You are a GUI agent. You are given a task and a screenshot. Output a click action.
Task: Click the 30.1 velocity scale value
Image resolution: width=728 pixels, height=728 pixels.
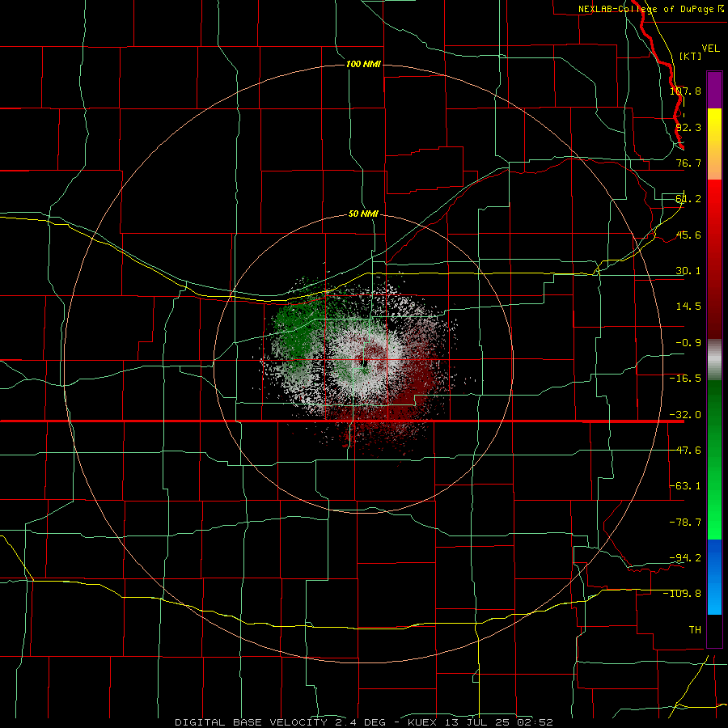pyautogui.click(x=688, y=271)
